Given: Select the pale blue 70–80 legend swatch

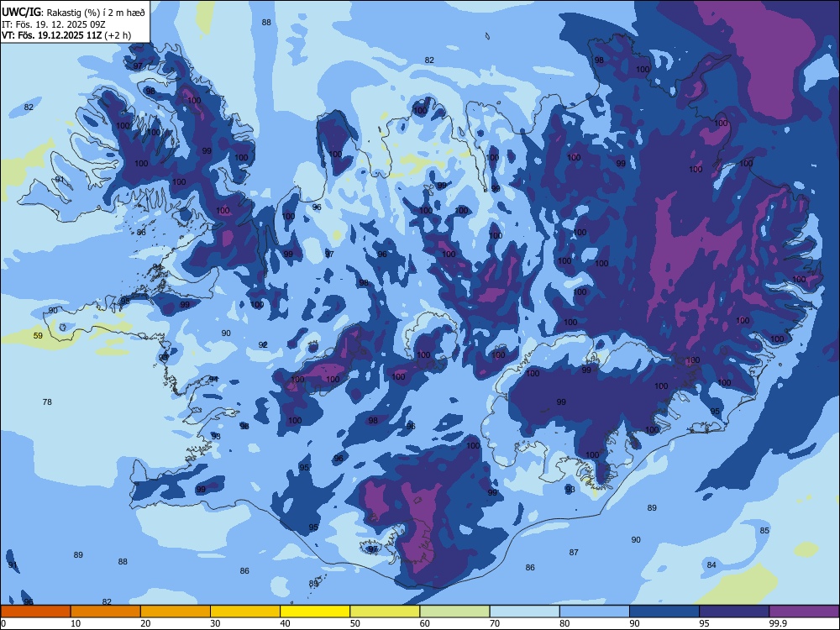Looking at the screenshot, I should (x=524, y=612).
